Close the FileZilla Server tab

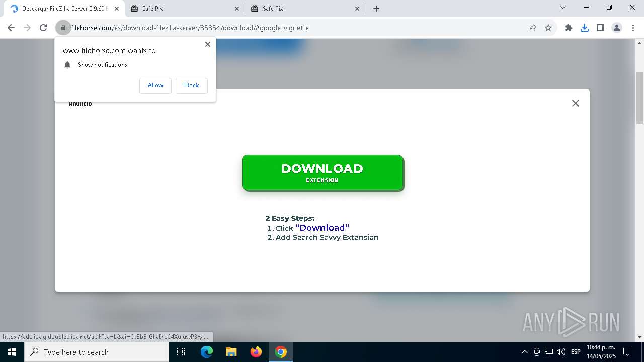pyautogui.click(x=117, y=9)
